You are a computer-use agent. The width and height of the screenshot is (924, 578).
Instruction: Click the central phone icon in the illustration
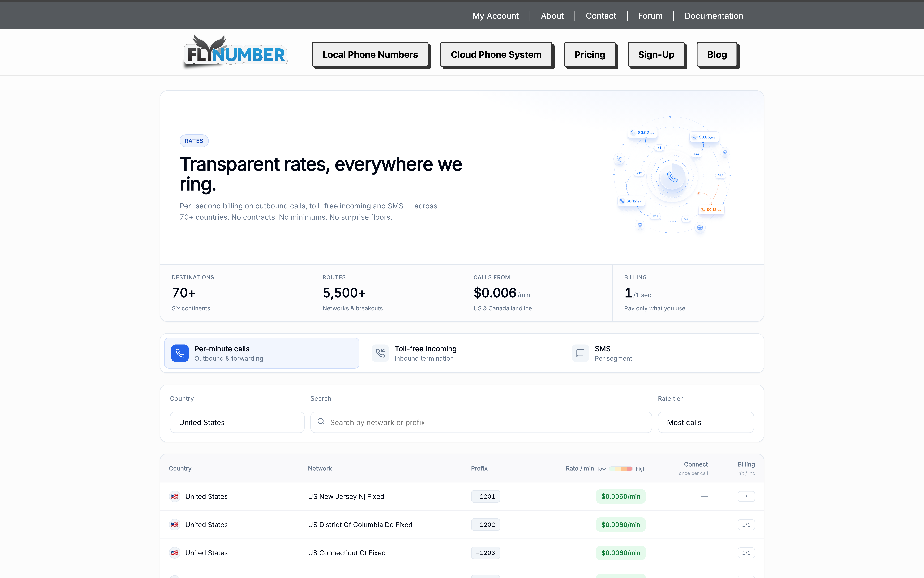672,177
